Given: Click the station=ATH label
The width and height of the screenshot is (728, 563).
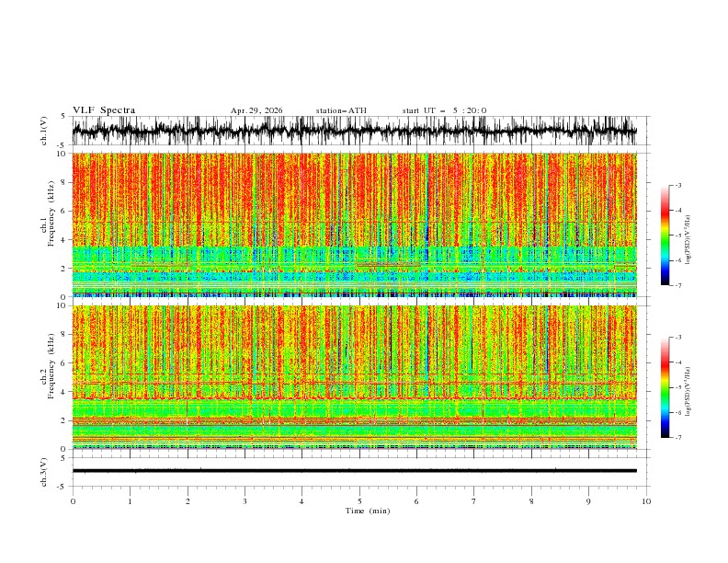Looking at the screenshot, I should (341, 110).
